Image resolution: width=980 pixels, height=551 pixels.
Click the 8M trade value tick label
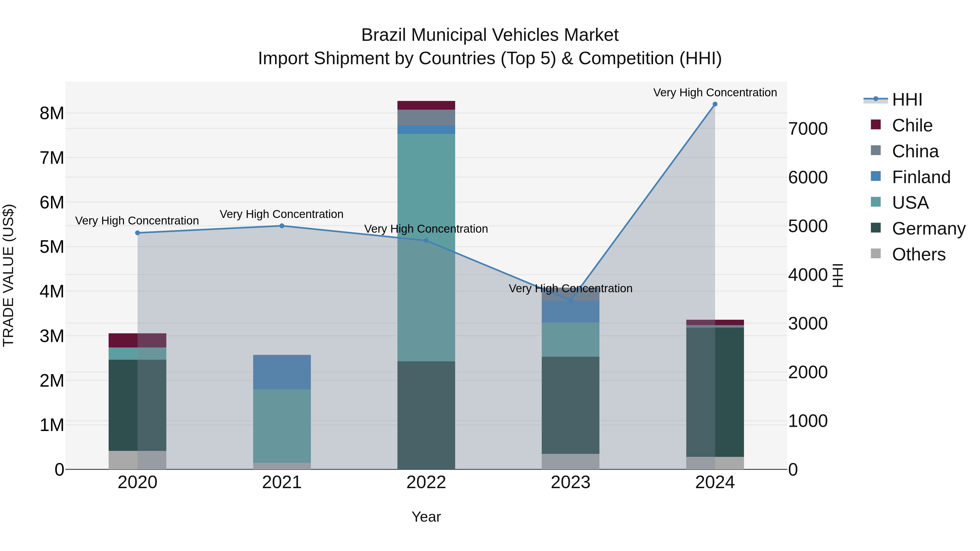(52, 113)
